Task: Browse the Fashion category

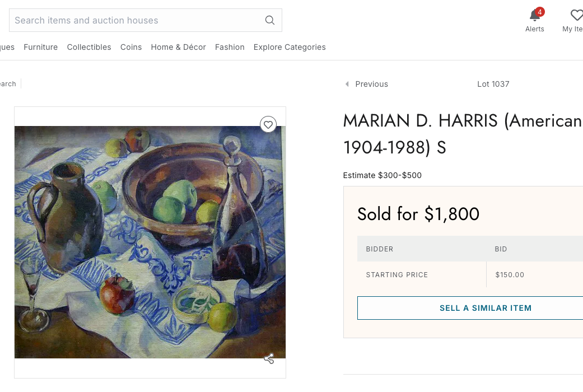Action: [230, 47]
